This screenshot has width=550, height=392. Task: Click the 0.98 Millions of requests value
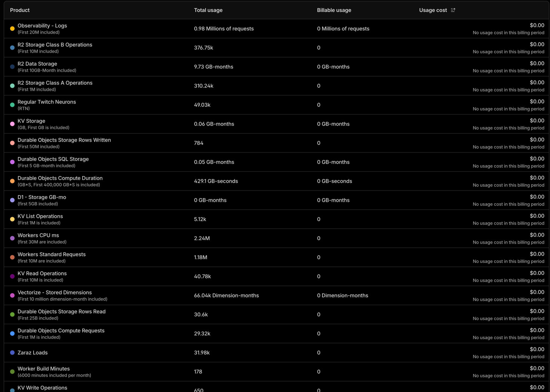click(224, 29)
